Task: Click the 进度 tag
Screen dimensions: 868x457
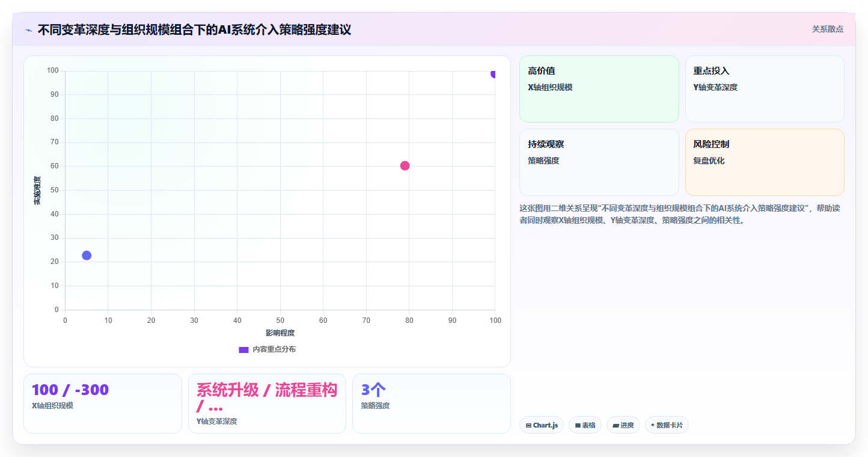Action: 623,425
